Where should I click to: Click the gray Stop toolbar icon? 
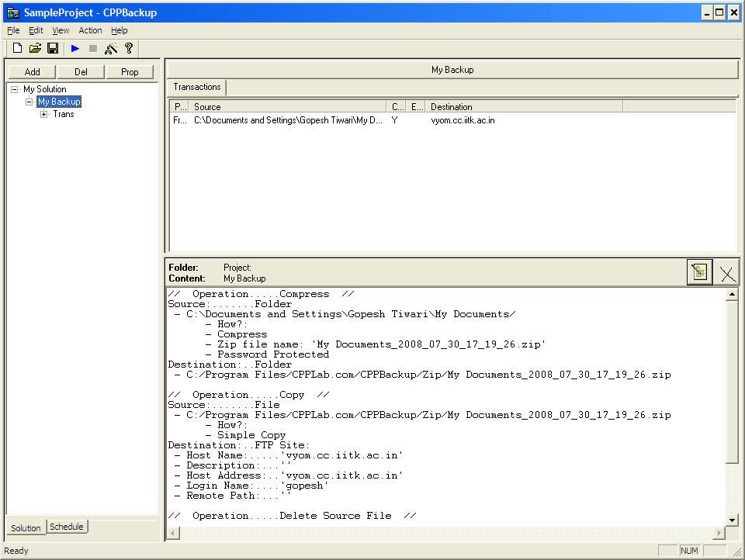pos(93,48)
